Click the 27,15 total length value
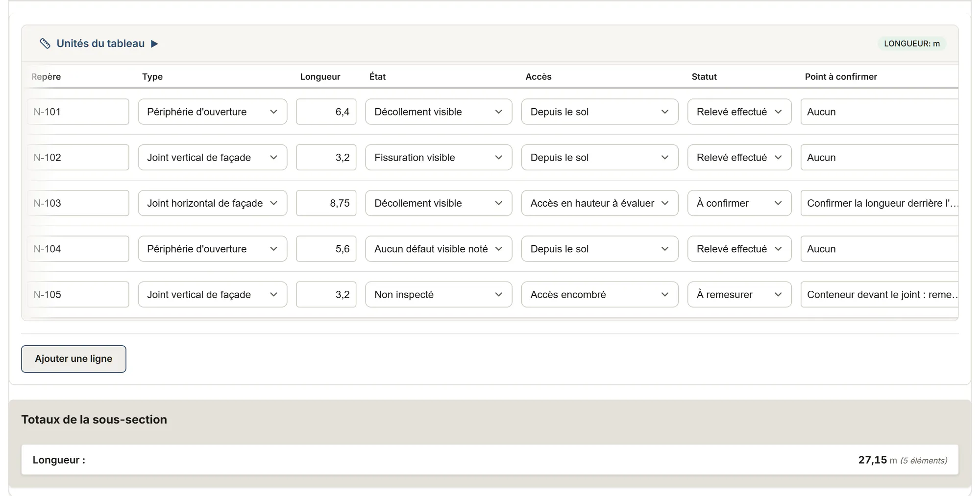Viewport: 980px width, 496px height. point(872,460)
